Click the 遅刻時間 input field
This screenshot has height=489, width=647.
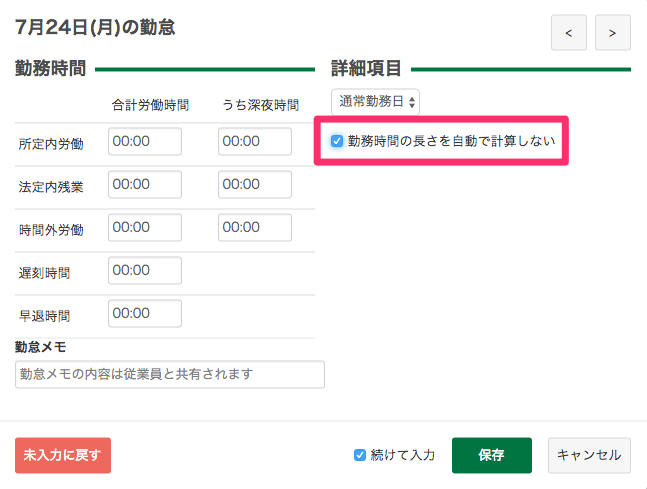[145, 271]
